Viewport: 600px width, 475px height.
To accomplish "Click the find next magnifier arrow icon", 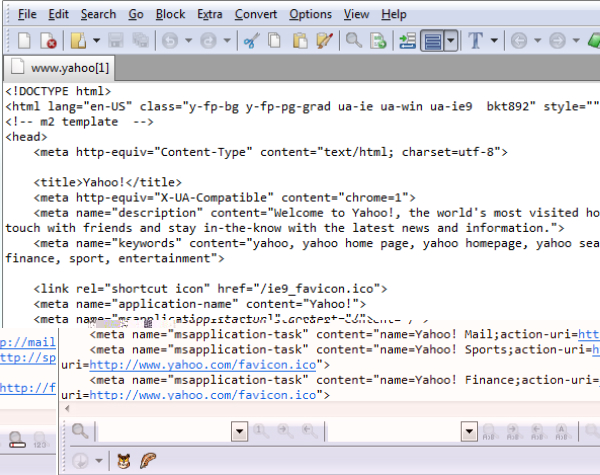I will point(285,431).
